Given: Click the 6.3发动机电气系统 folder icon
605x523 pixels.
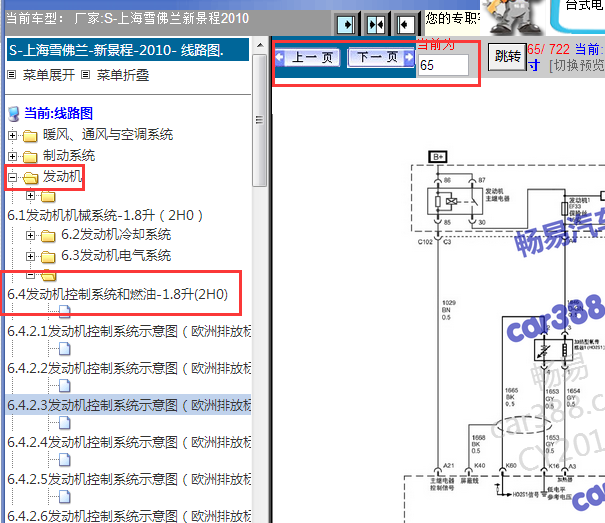Looking at the screenshot, I should point(48,256).
